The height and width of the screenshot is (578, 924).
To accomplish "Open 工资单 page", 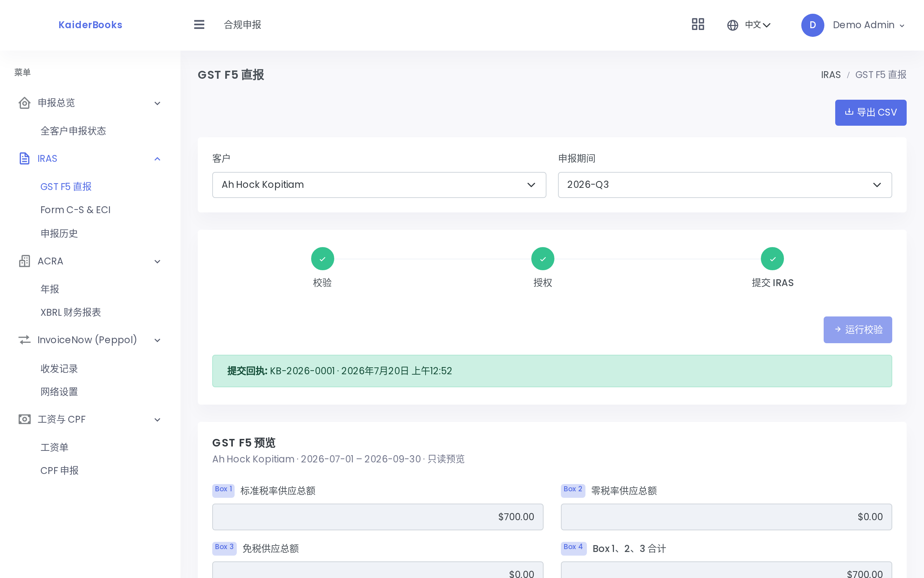I will [54, 447].
